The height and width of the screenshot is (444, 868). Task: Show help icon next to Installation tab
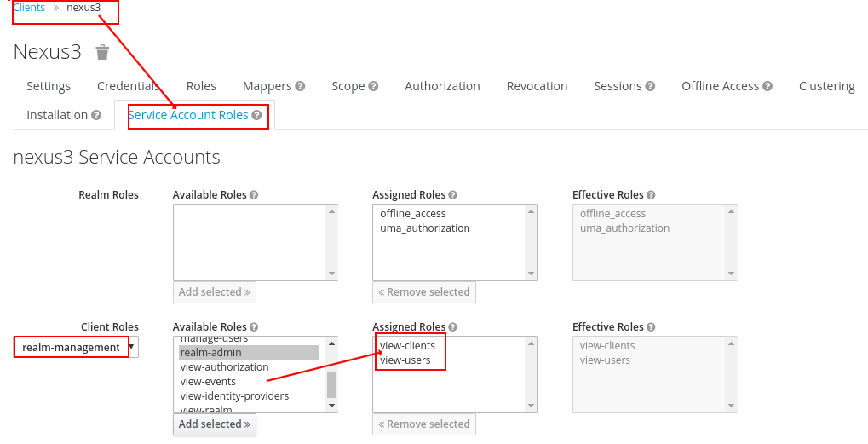[x=96, y=115]
